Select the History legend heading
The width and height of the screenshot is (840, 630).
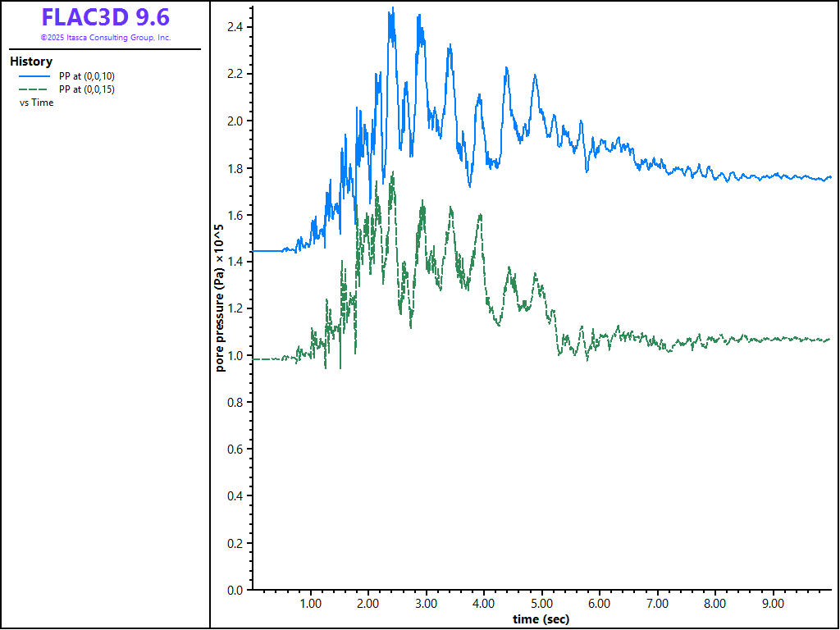point(31,62)
